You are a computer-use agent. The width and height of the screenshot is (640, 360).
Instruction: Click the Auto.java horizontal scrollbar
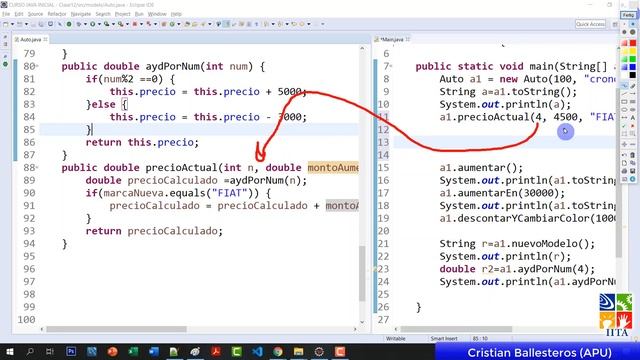[116, 329]
